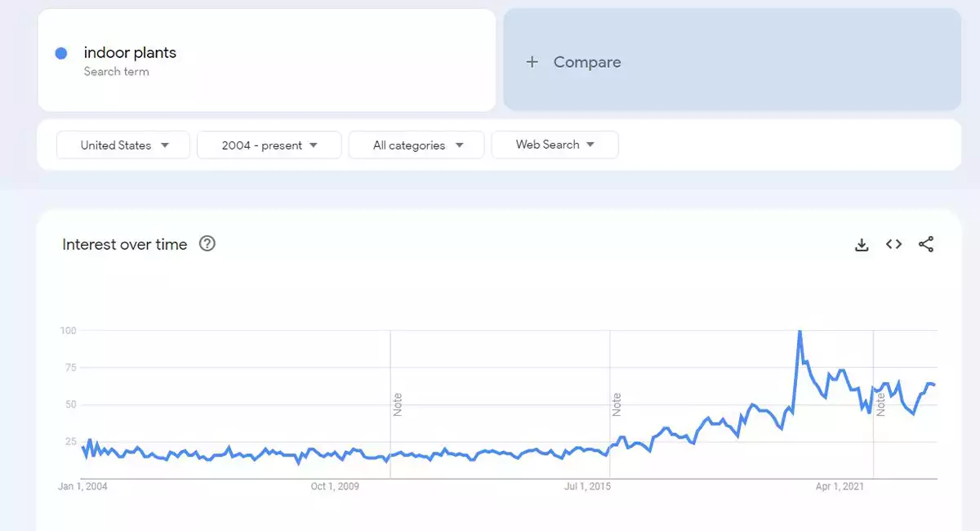Click the Note marker near 2010 line

(398, 405)
